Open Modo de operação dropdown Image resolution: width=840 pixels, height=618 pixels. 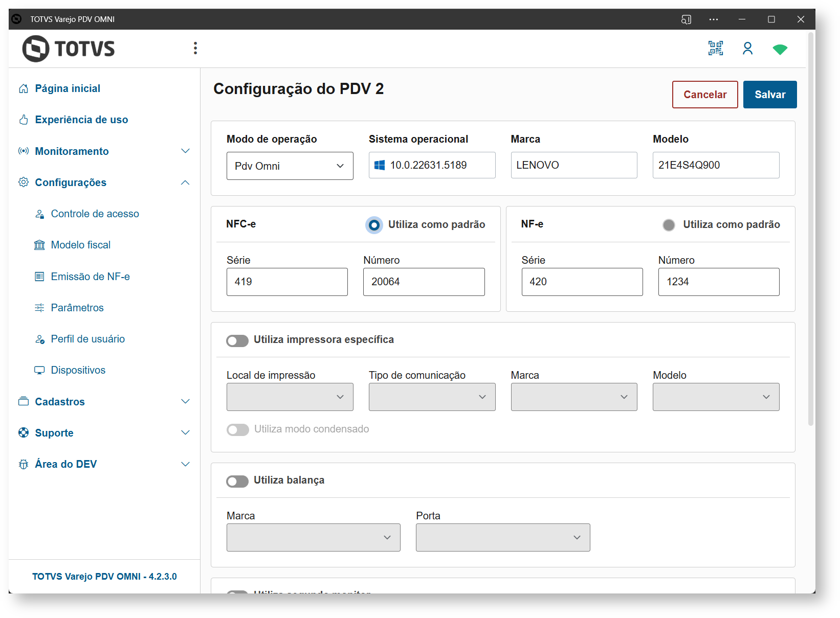click(x=290, y=166)
